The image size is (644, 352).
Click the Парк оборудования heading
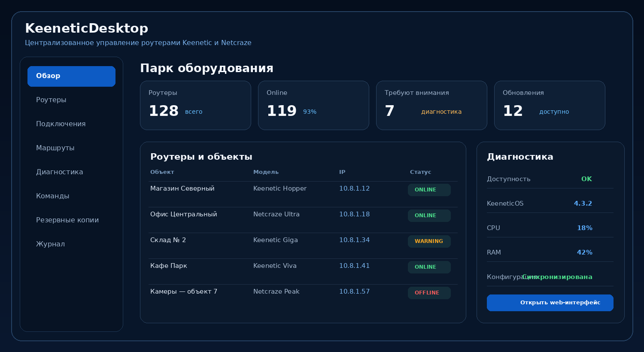point(207,68)
